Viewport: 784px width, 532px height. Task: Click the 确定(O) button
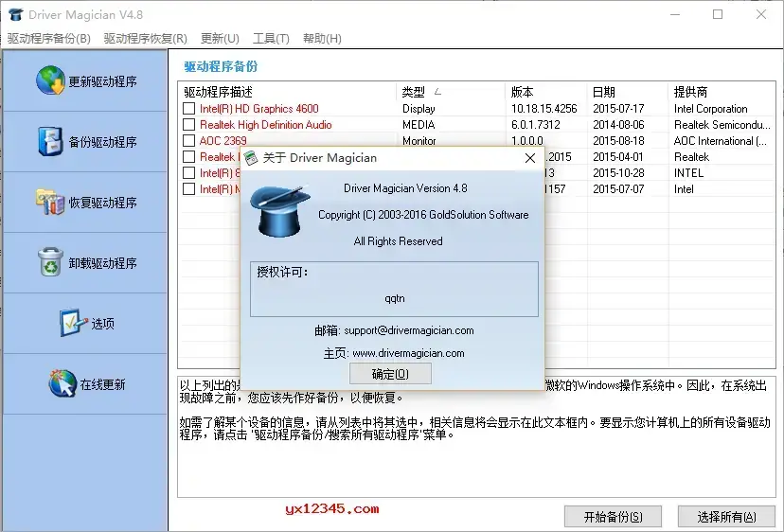tap(390, 374)
